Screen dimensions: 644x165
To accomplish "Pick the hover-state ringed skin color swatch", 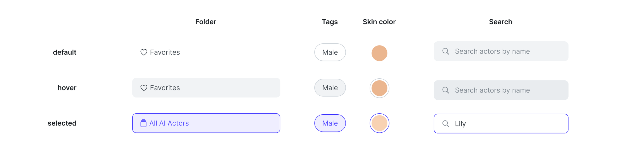I will tap(379, 88).
